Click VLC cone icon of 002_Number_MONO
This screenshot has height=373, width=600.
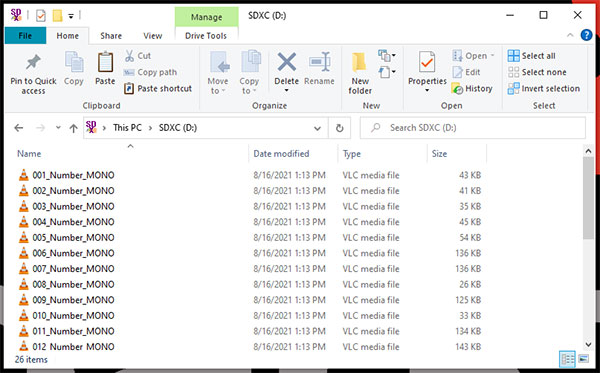pos(24,191)
